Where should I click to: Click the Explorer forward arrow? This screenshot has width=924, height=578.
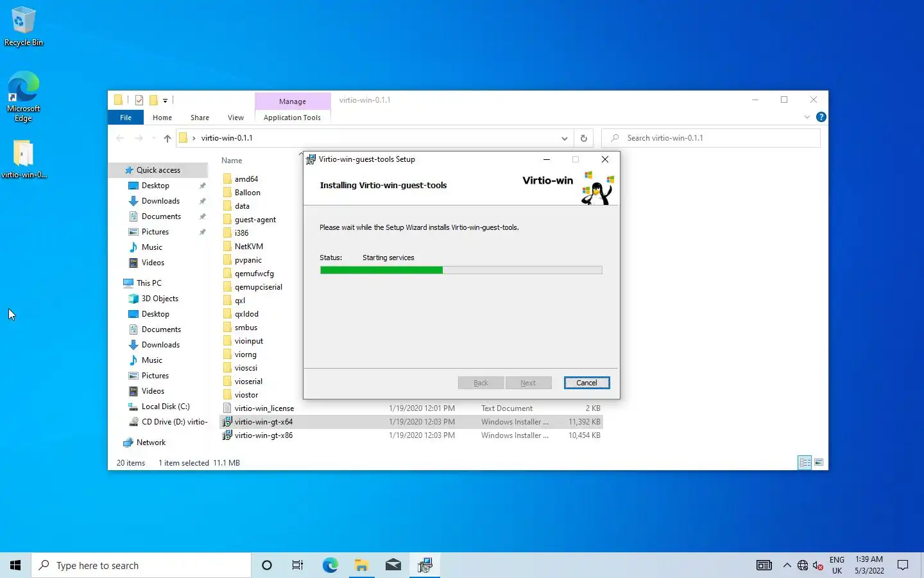click(x=139, y=138)
